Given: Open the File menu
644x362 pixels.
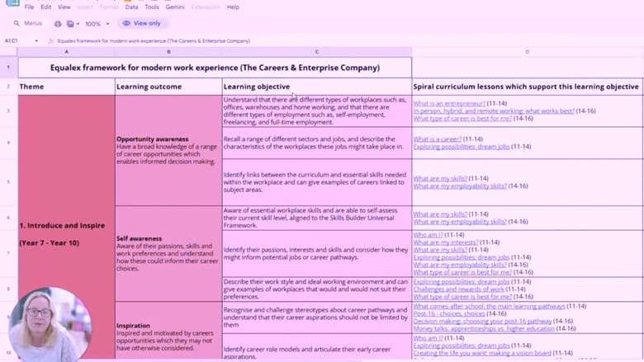Looking at the screenshot, I should tap(29, 7).
